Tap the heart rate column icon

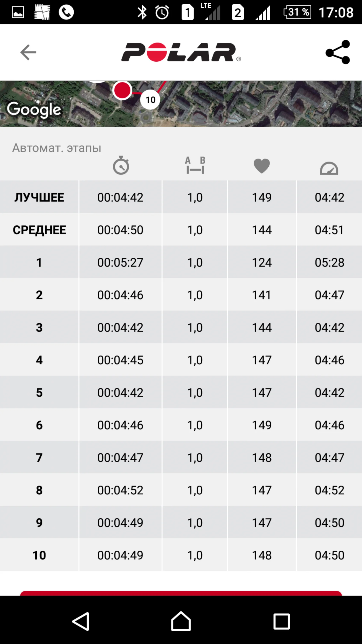click(x=262, y=166)
